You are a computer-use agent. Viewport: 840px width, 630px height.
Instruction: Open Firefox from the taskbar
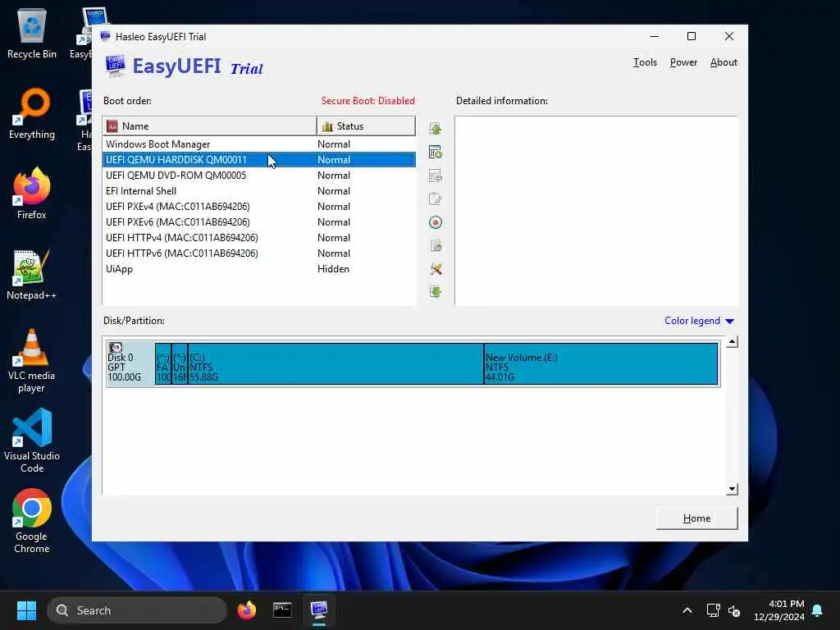(246, 610)
